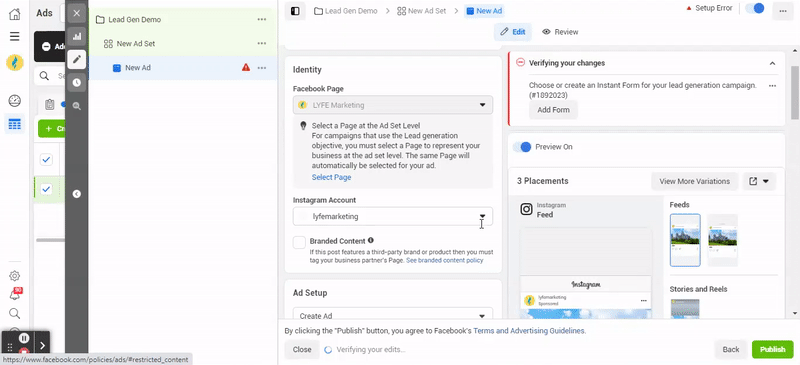Toggle the checkbox in the highlighted green row
The width and height of the screenshot is (800, 365).
point(46,189)
